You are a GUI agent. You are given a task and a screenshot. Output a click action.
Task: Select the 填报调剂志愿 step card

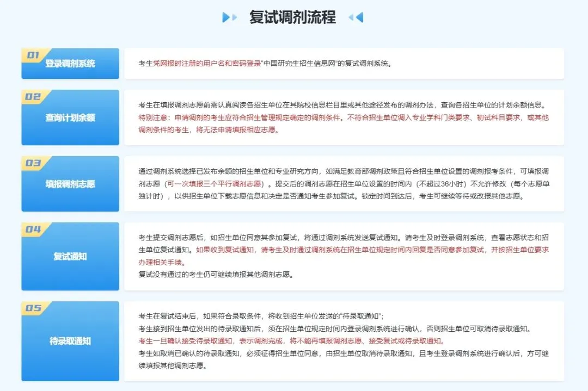click(70, 183)
